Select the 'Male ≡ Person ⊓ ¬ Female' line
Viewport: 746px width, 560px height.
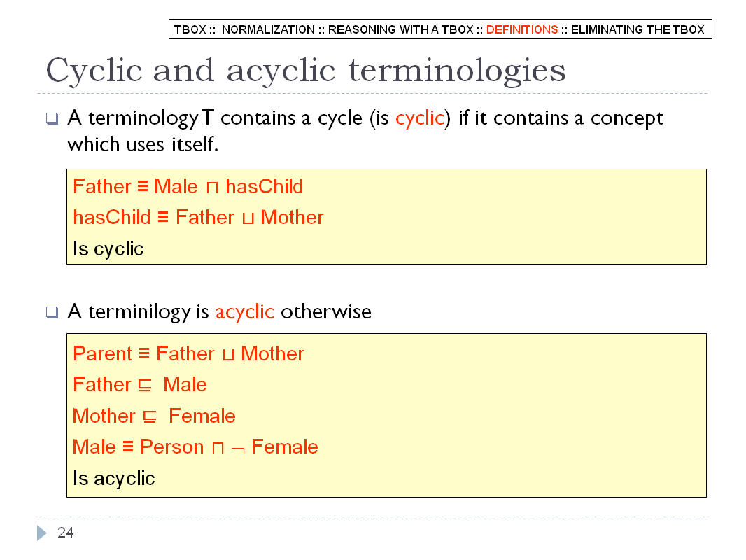(195, 447)
